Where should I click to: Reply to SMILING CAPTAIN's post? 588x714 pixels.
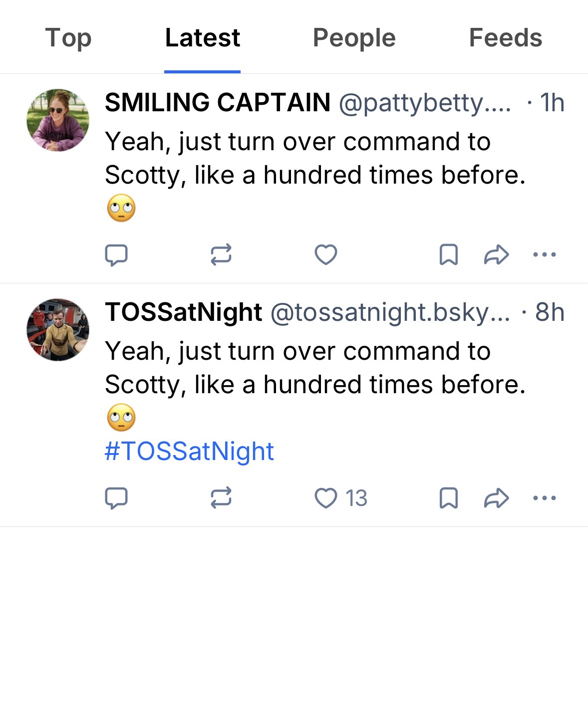(116, 255)
